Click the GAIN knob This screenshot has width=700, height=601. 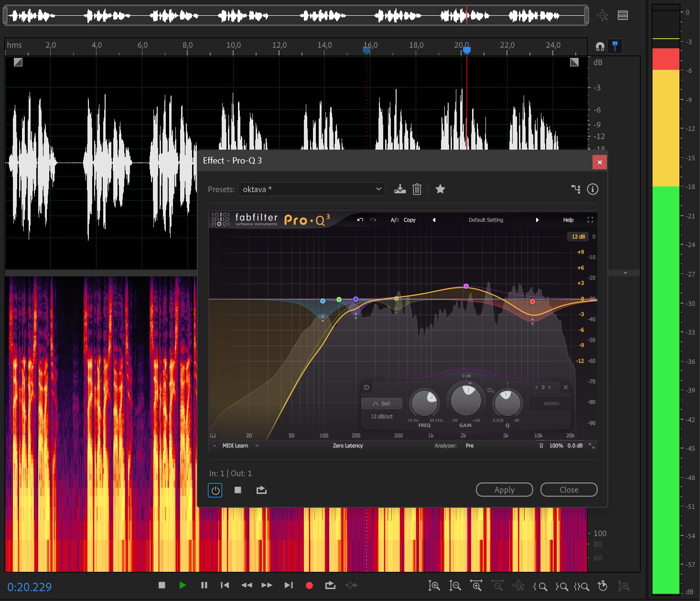coord(466,400)
